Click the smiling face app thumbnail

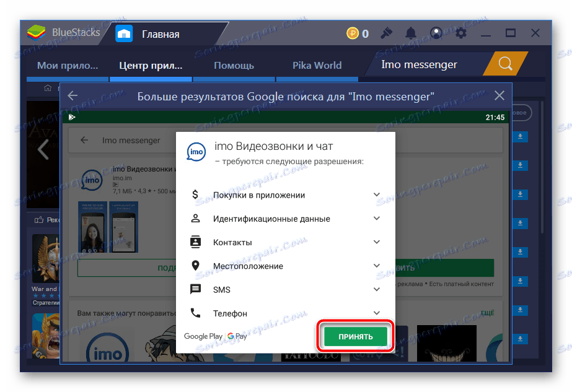tap(447, 344)
